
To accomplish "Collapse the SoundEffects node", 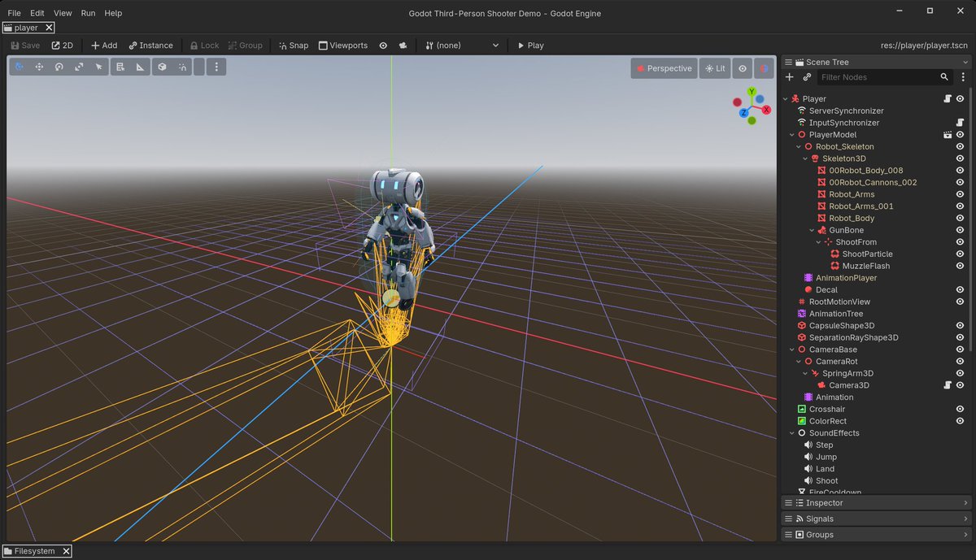I will [792, 433].
